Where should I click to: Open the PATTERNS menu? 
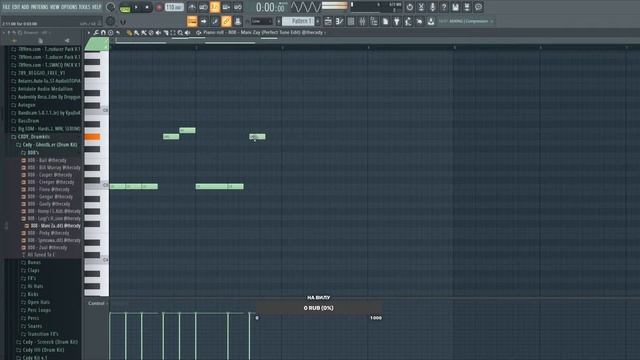[39, 7]
